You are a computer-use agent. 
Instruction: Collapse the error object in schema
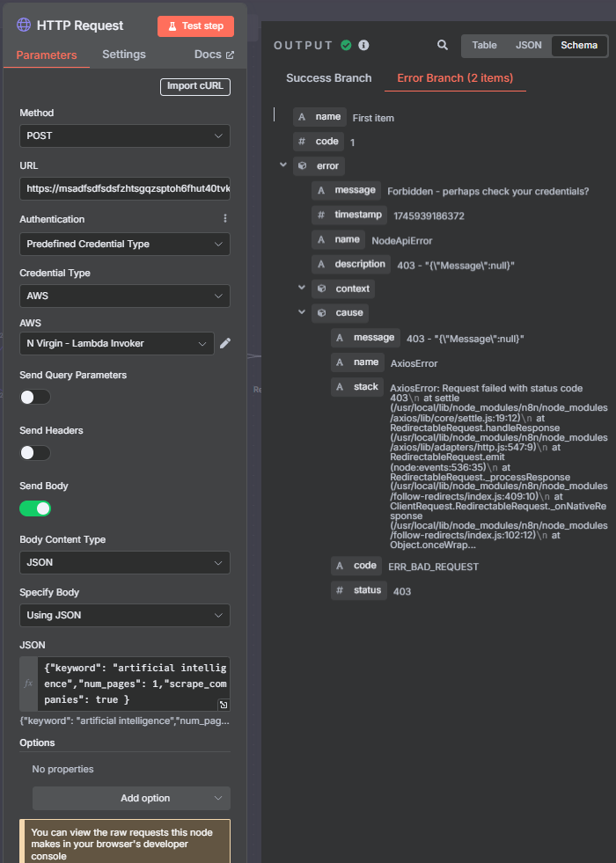(283, 165)
